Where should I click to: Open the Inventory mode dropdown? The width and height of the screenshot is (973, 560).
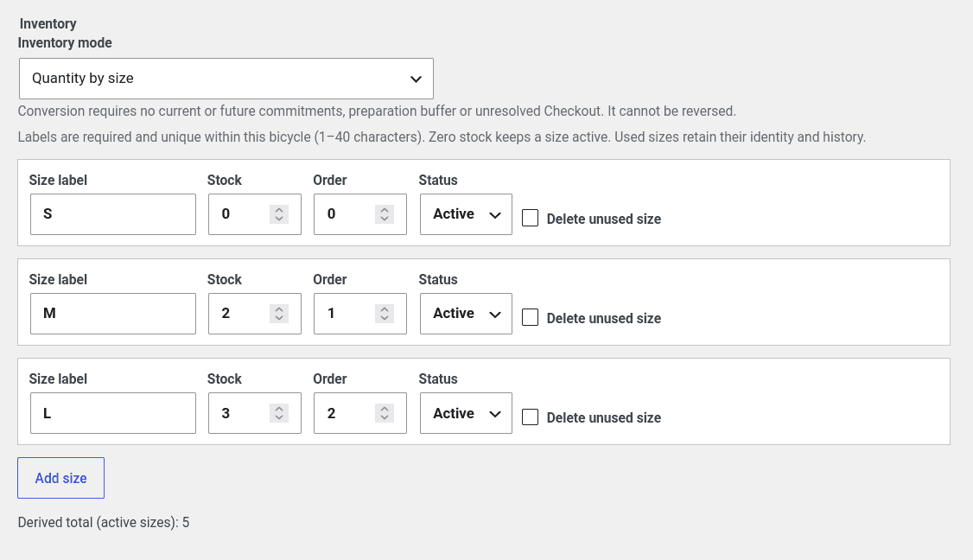pyautogui.click(x=226, y=79)
